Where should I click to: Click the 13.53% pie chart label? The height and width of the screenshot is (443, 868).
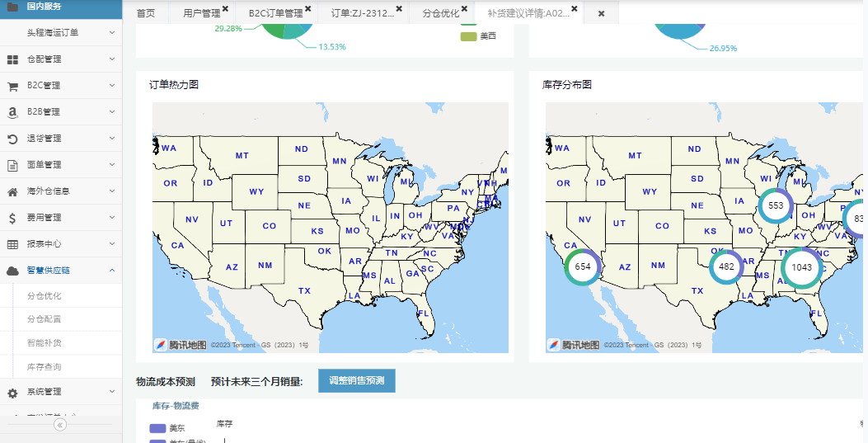click(x=332, y=47)
